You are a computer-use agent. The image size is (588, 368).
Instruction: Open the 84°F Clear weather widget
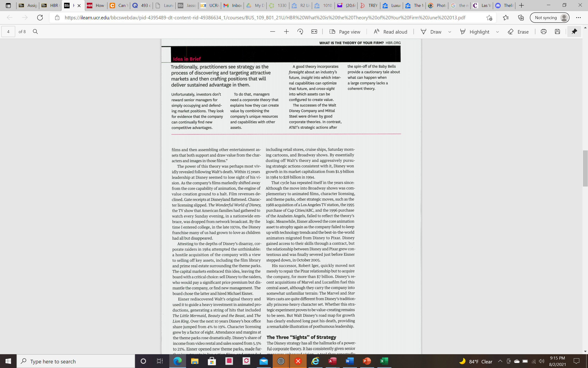click(x=476, y=361)
